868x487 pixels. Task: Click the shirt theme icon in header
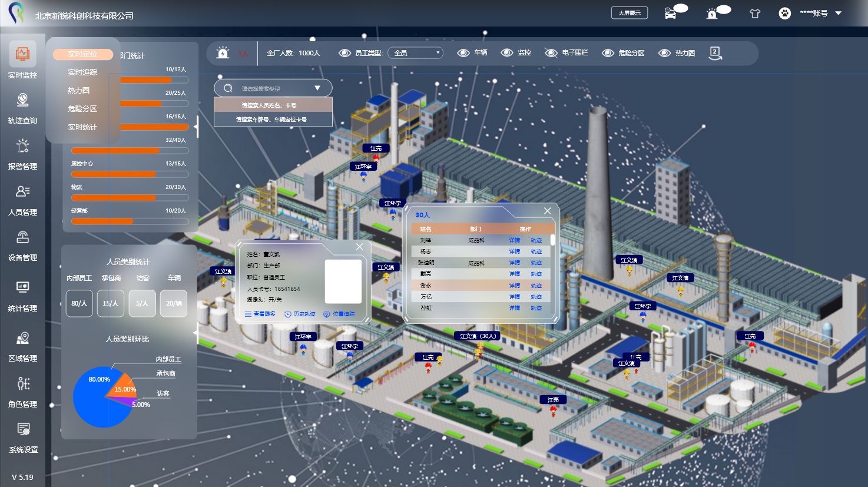(x=755, y=14)
